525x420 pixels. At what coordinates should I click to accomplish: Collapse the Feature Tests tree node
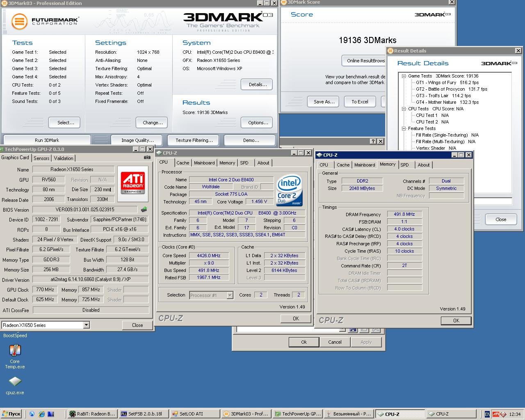tap(404, 128)
